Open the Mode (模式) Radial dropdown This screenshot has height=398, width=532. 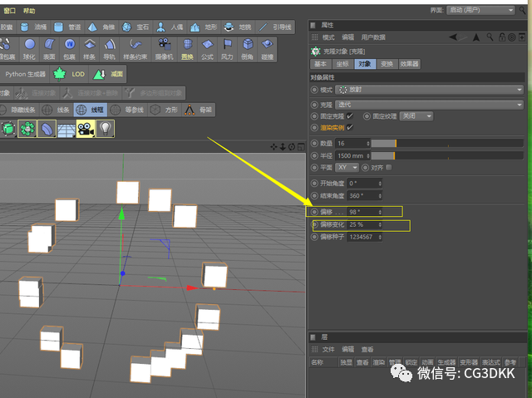point(429,90)
